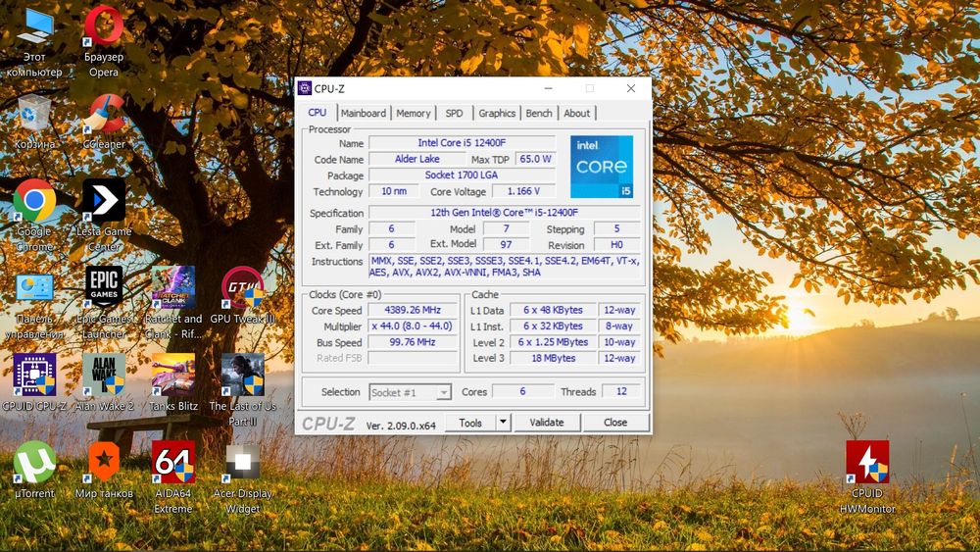The width and height of the screenshot is (980, 552).
Task: Click the Revision value H0
Action: [x=616, y=245]
